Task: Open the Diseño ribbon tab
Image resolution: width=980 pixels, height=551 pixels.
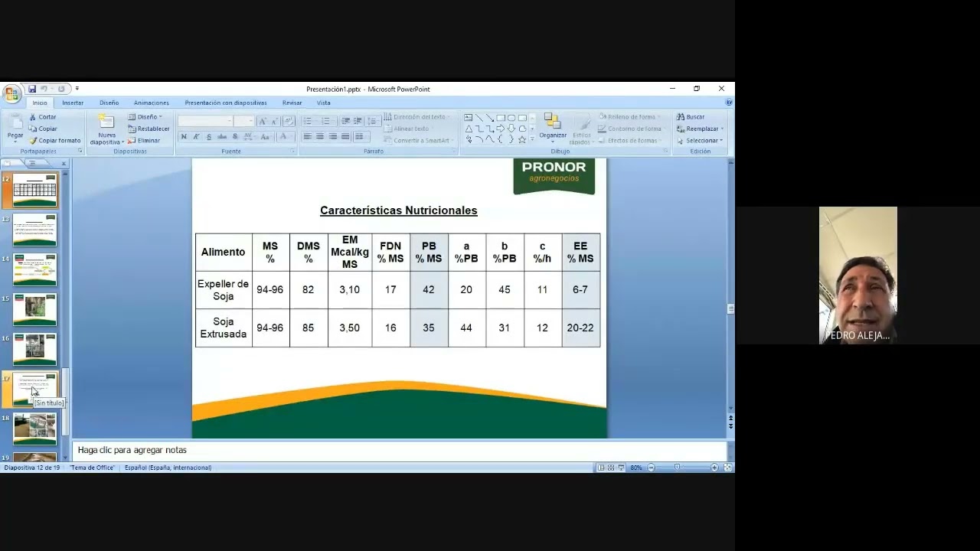Action: click(x=109, y=103)
